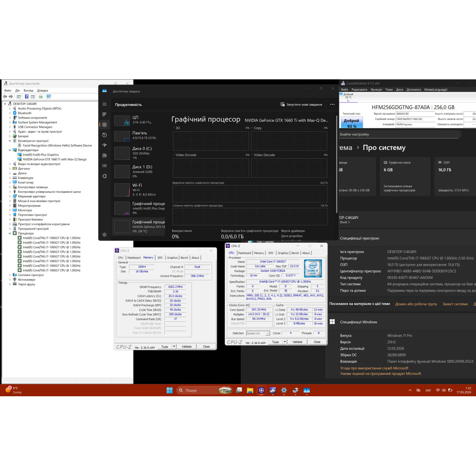Viewport: 476px width, 476px height.
Task: Open App history icon in Task Manager
Action: click(x=104, y=135)
